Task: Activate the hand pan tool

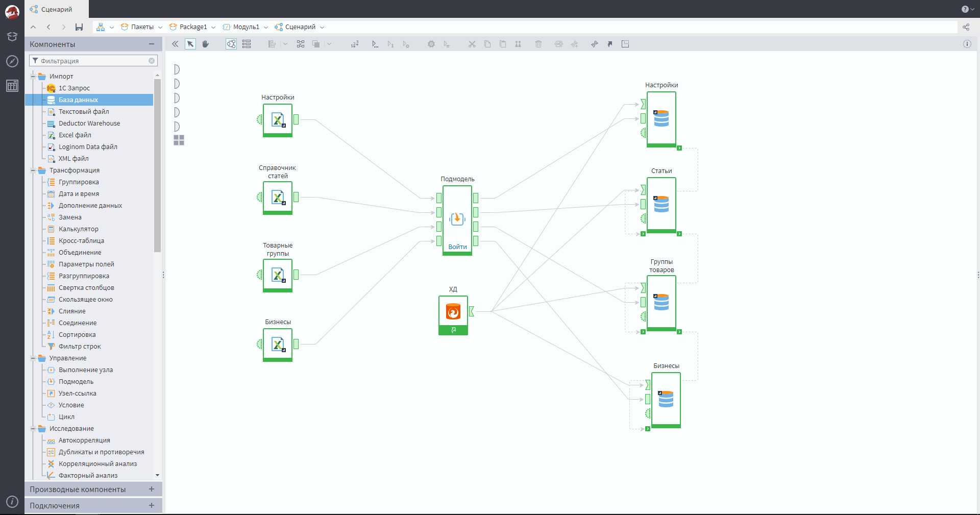Action: click(x=206, y=44)
